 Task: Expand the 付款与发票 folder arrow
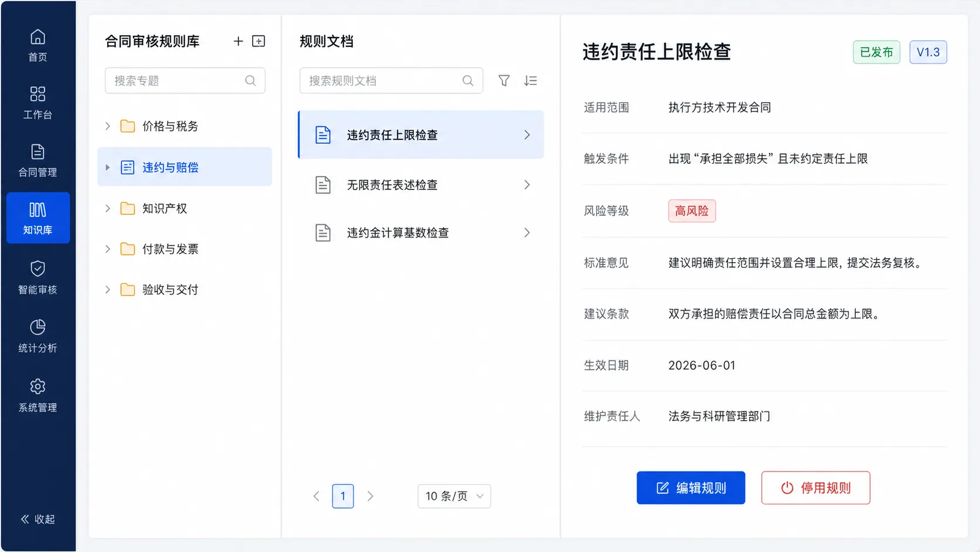pos(108,249)
